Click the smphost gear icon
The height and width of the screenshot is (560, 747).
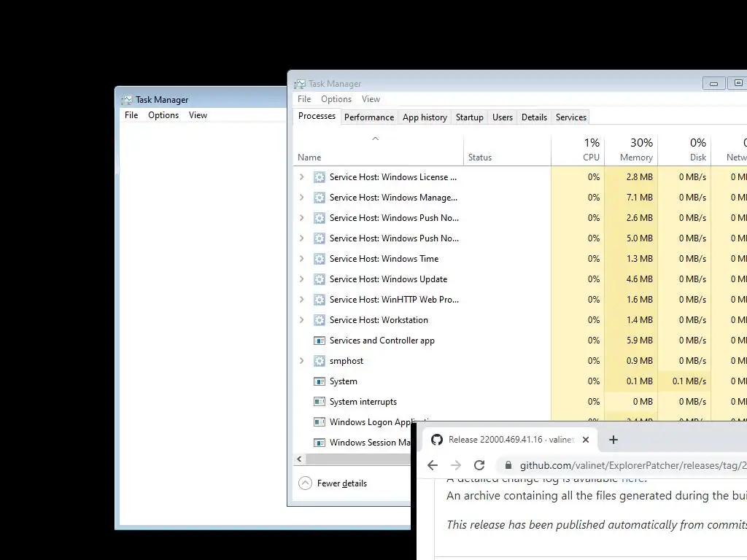[x=320, y=361]
